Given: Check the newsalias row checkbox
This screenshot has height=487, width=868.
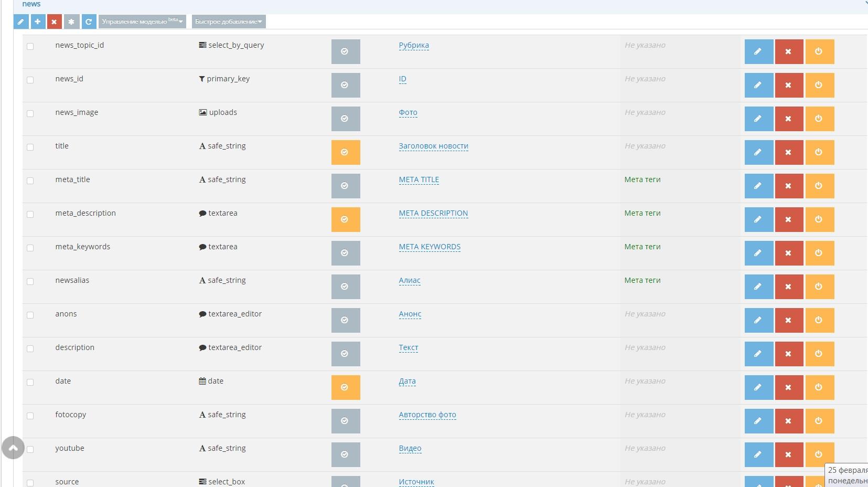Looking at the screenshot, I should [x=30, y=281].
